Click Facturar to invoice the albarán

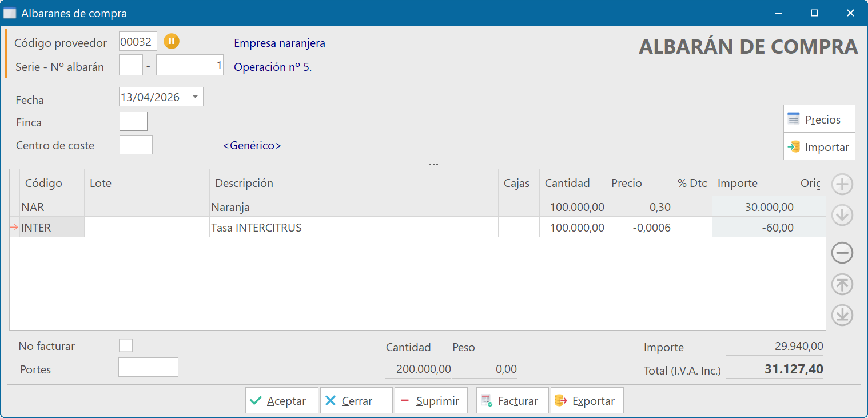(512, 401)
